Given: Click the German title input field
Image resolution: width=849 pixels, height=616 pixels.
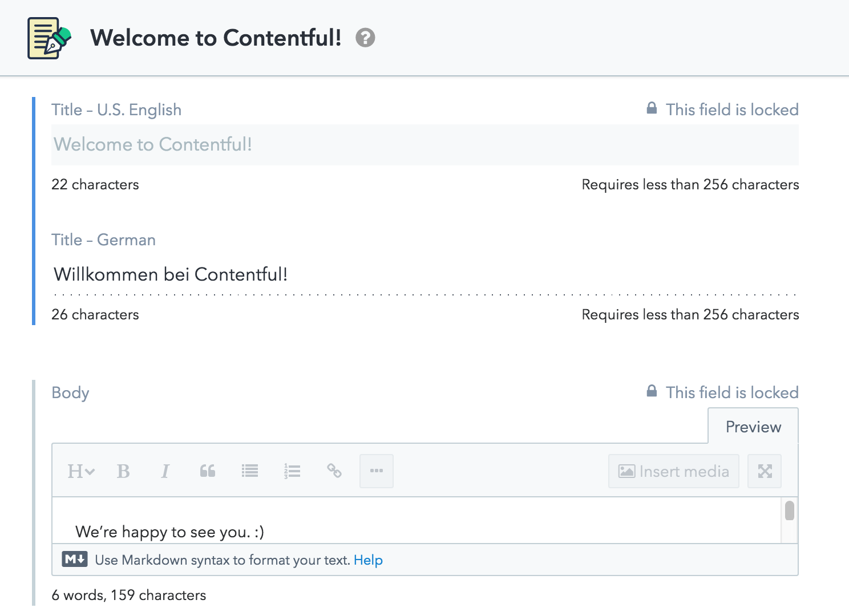Looking at the screenshot, I should pyautogui.click(x=425, y=275).
